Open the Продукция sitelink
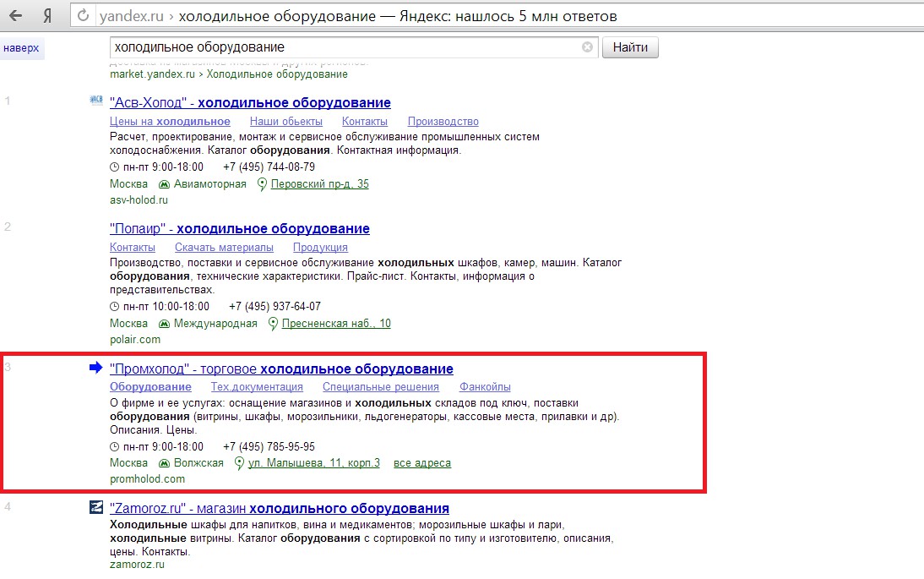Image resolution: width=924 pixels, height=579 pixels. 320,248
